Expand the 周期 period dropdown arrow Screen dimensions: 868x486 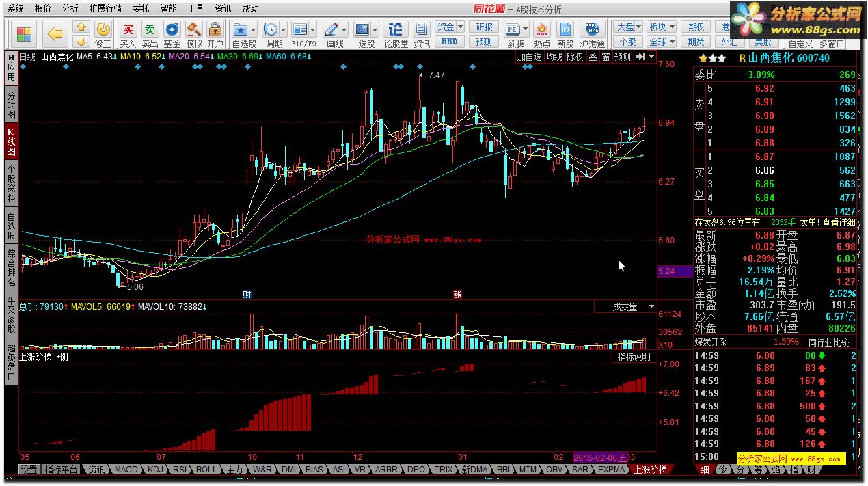284,29
